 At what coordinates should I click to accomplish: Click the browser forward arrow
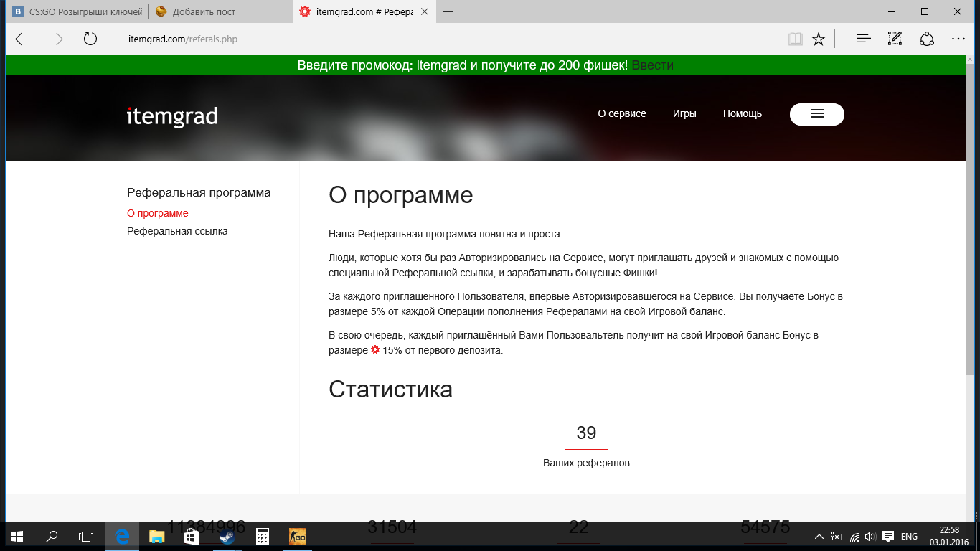[x=56, y=39]
